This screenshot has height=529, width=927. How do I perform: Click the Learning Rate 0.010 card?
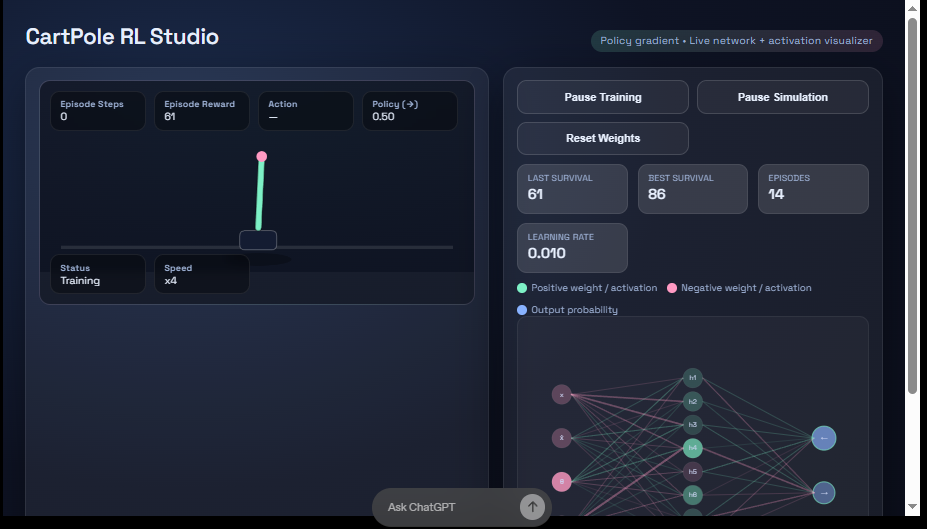tap(572, 248)
